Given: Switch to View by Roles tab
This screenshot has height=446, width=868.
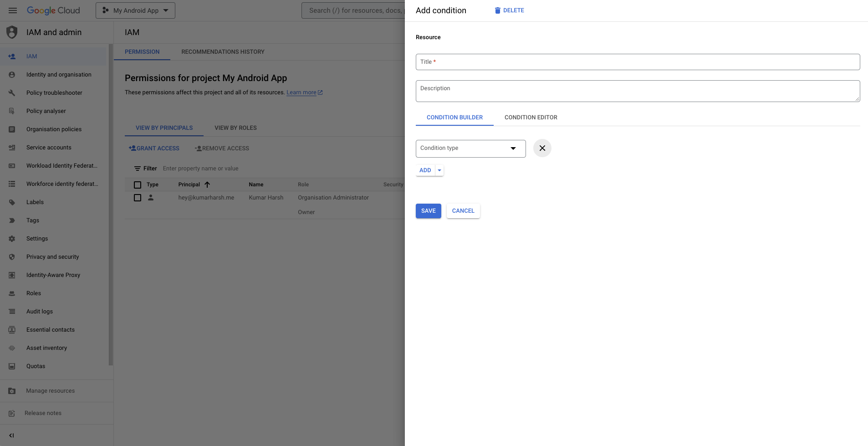Looking at the screenshot, I should [x=235, y=128].
